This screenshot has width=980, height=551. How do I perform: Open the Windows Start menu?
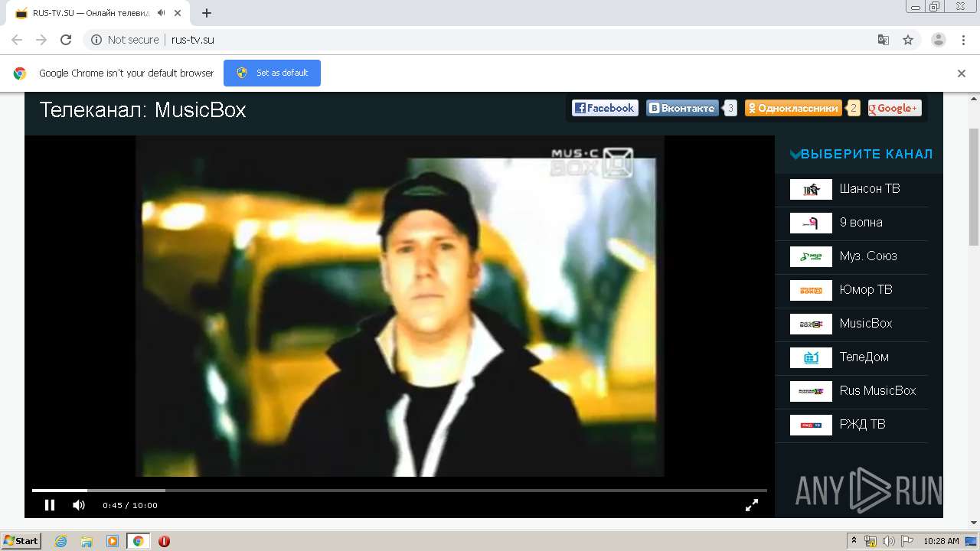21,541
